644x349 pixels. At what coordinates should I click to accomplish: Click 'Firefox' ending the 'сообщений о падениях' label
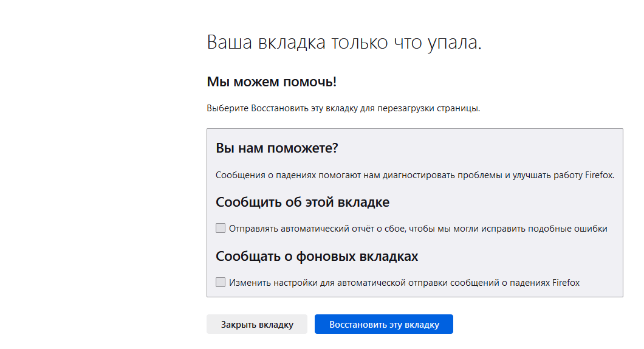coord(566,282)
